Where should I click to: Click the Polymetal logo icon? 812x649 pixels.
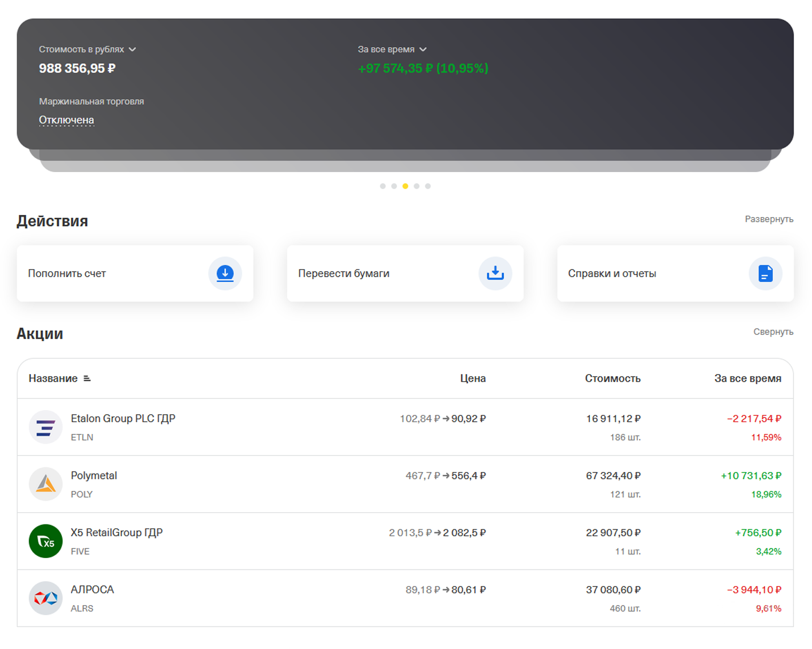click(45, 484)
